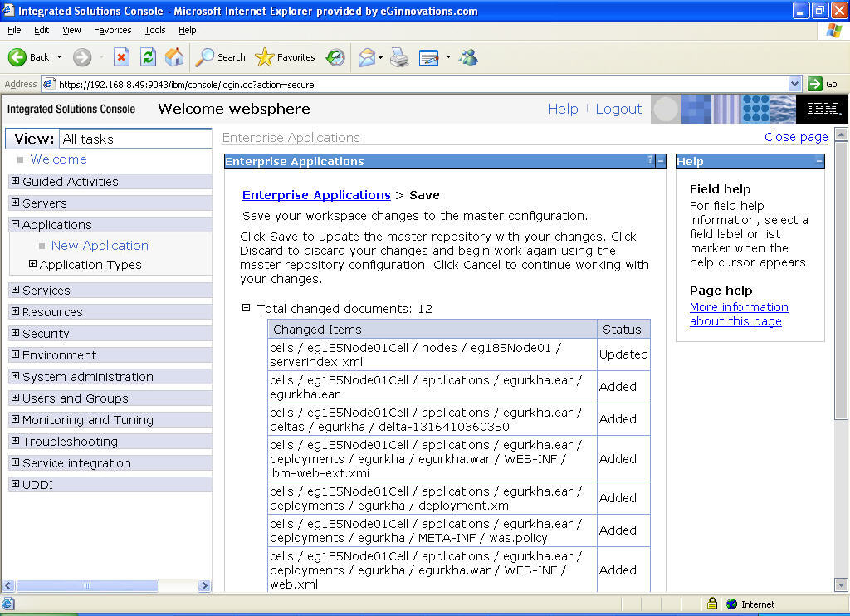Click the Stop page loading icon
Screen dimensions: 850x616
(x=121, y=57)
